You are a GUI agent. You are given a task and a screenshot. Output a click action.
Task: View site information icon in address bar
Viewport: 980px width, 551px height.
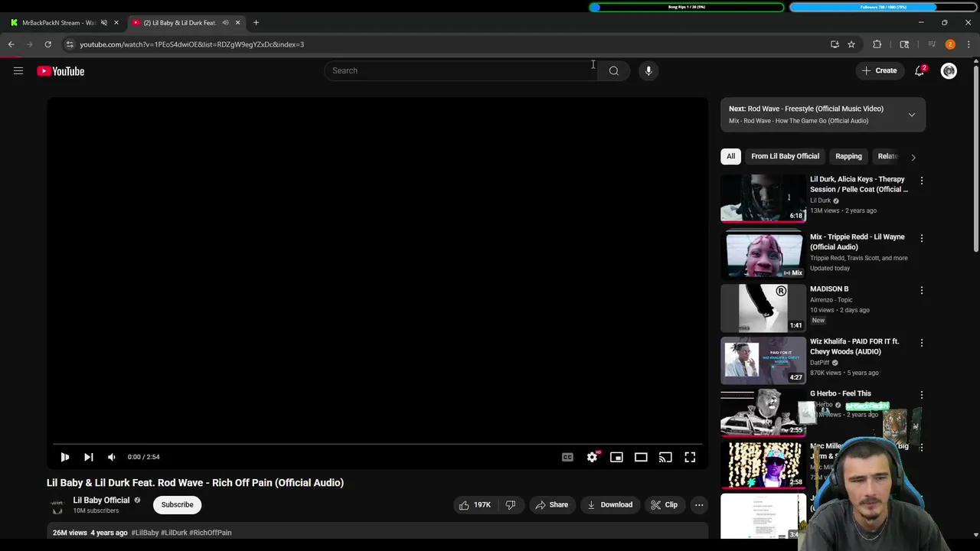pyautogui.click(x=70, y=44)
